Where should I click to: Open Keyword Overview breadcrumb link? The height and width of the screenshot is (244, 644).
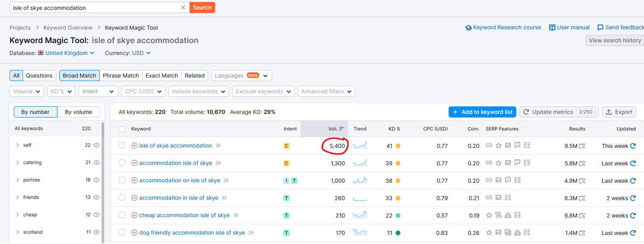tap(68, 28)
